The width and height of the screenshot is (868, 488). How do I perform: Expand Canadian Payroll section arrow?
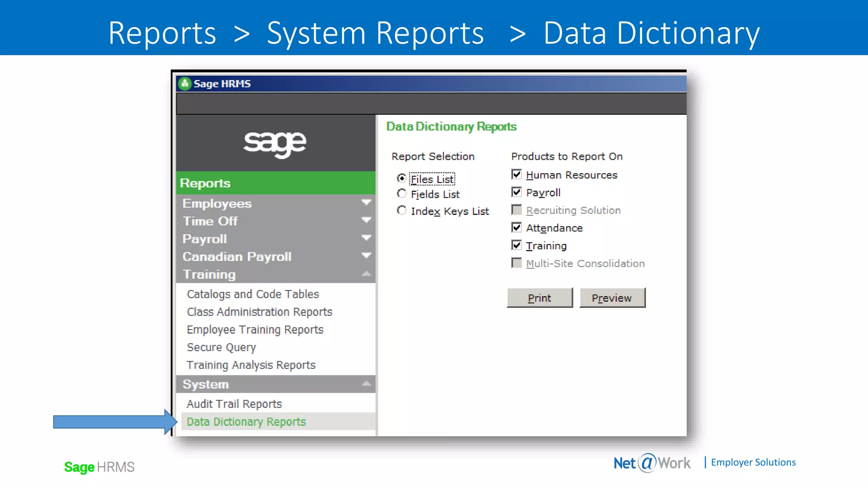point(366,256)
